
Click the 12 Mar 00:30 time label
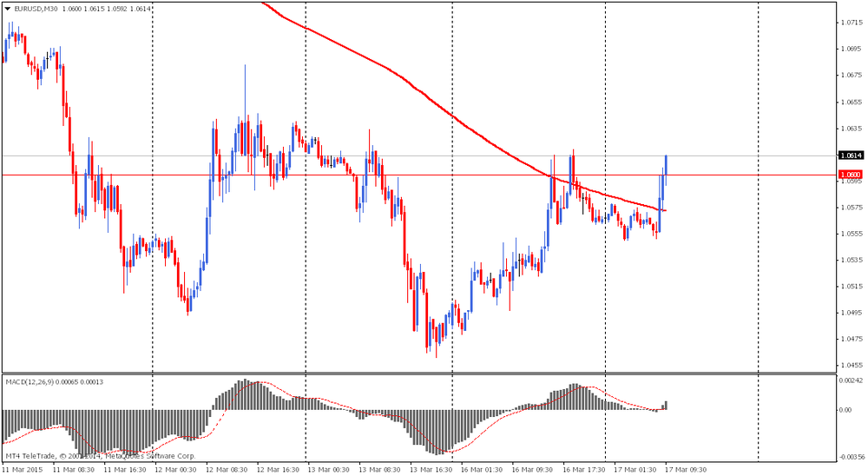click(175, 470)
